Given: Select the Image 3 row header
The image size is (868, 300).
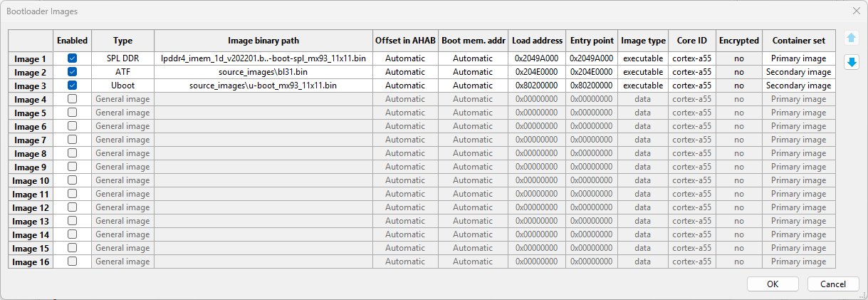Looking at the screenshot, I should click(x=31, y=86).
